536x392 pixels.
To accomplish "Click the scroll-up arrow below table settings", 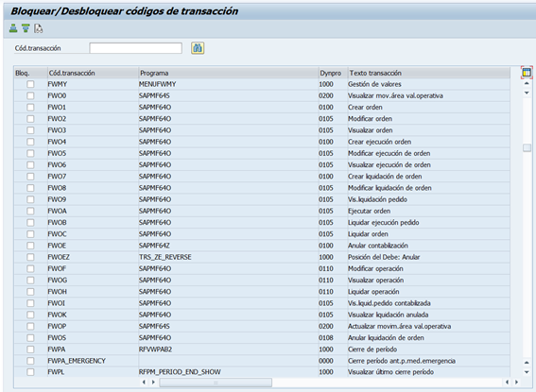I will 527,83.
